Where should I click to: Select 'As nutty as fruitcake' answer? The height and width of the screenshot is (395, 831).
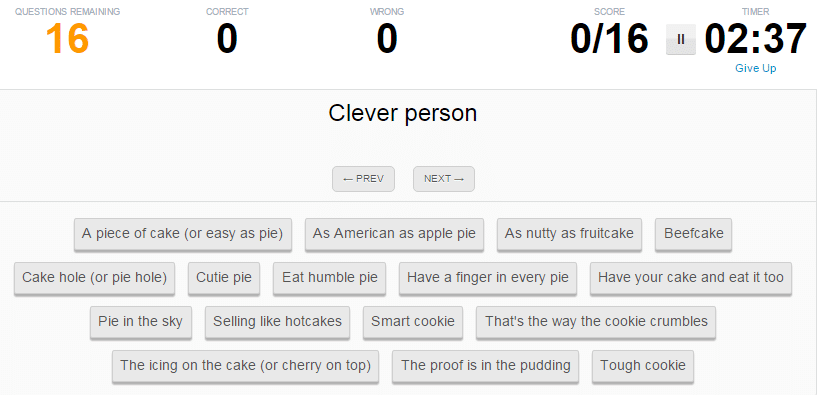[569, 233]
